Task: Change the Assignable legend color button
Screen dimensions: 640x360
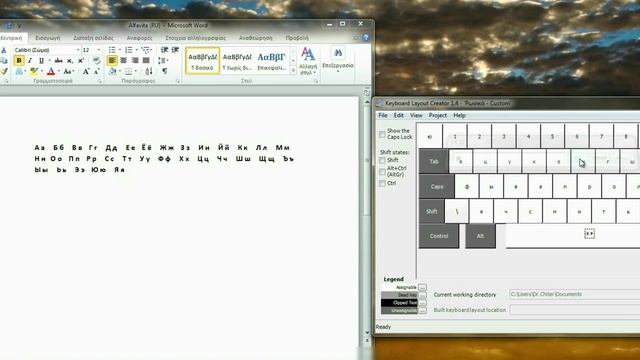Action: [422, 287]
